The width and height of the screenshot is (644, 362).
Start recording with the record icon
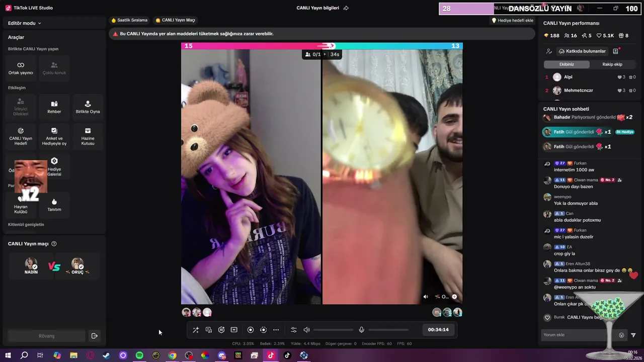tap(251, 330)
